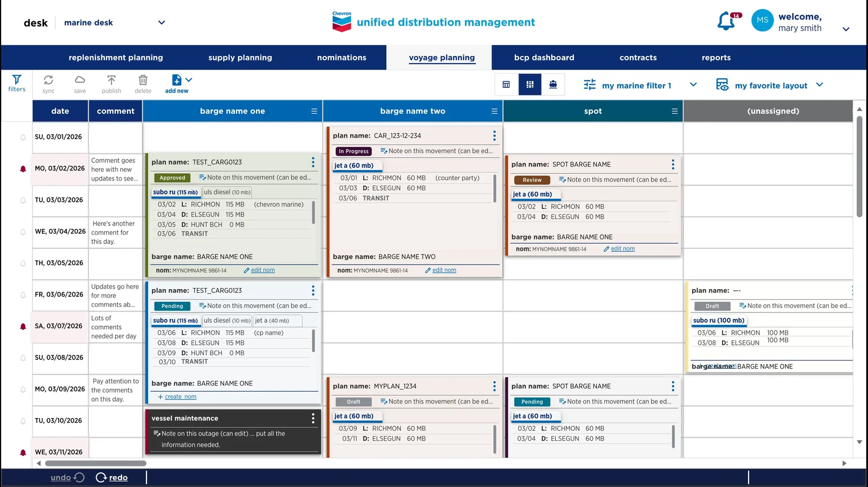This screenshot has width=868, height=487.
Task: Click the Chevron logo
Action: [x=342, y=22]
